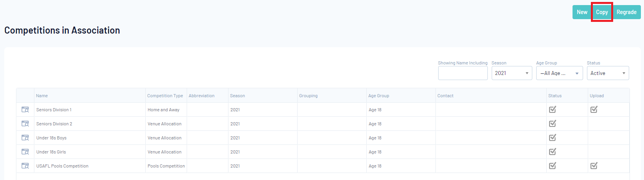Toggle Upload checkbox for Seniors Division 1
The width and height of the screenshot is (644, 180).
[x=594, y=110]
